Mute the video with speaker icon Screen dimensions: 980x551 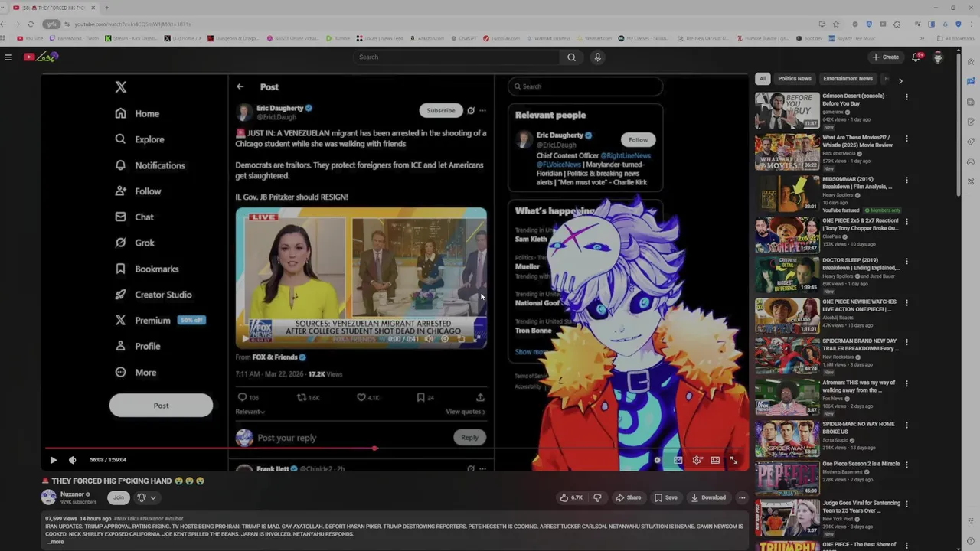pos(72,460)
